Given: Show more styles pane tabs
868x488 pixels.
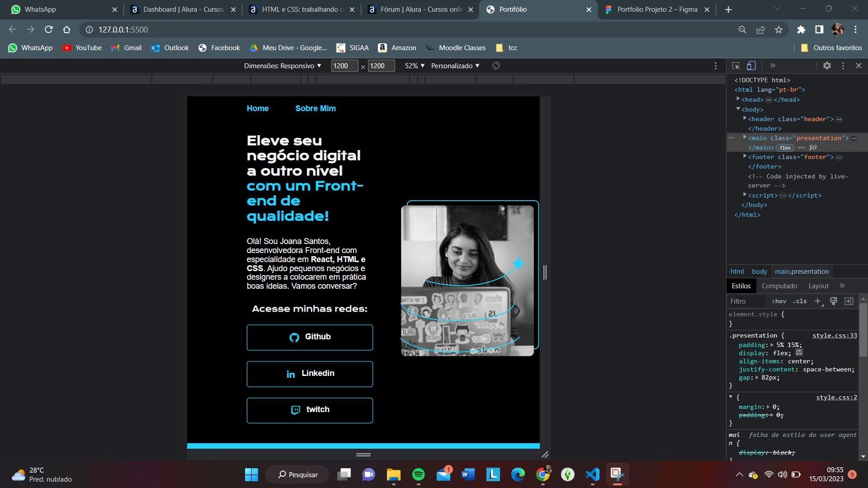Looking at the screenshot, I should (x=842, y=286).
